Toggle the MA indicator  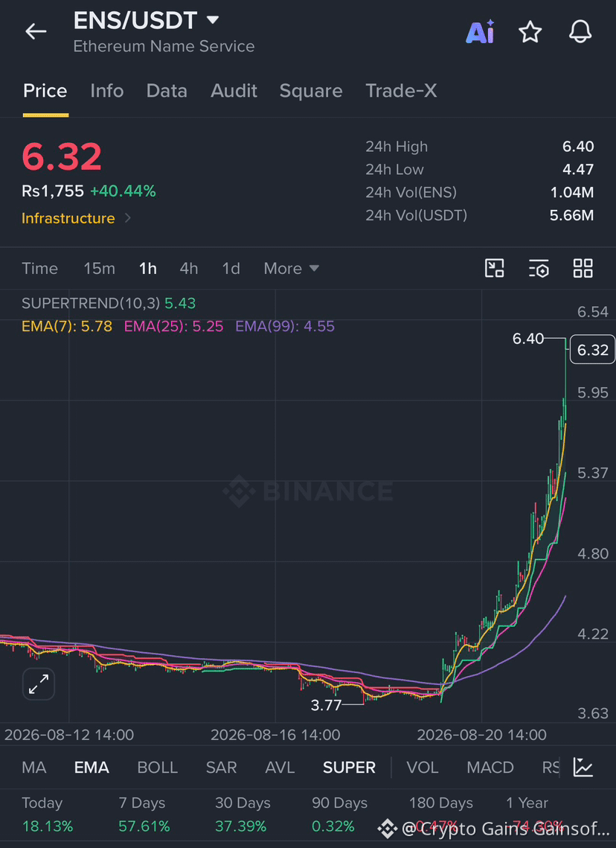[34, 768]
